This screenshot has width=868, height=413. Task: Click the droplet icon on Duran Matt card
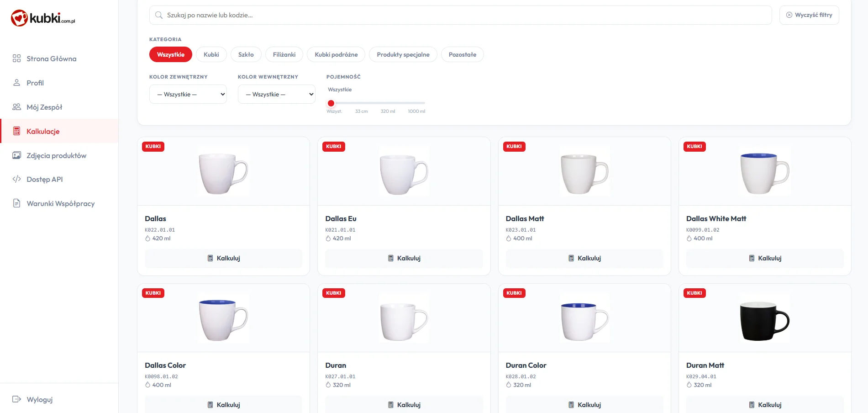[x=689, y=385]
